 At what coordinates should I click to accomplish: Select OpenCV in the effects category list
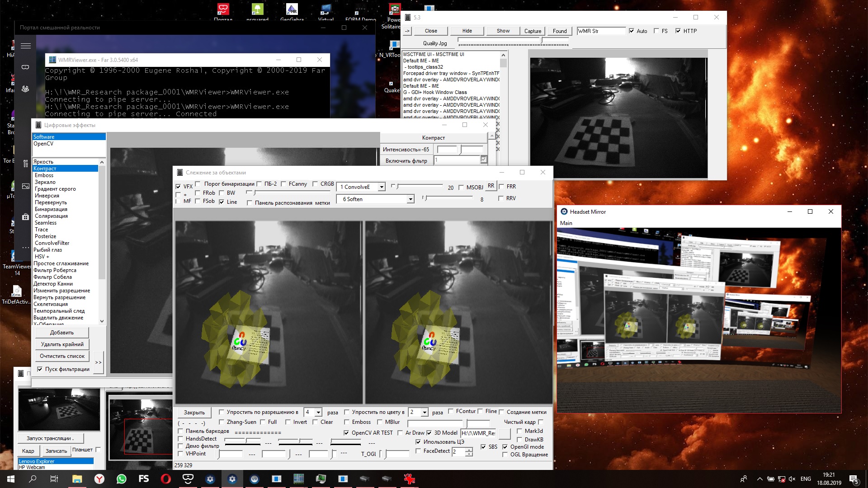pos(43,144)
